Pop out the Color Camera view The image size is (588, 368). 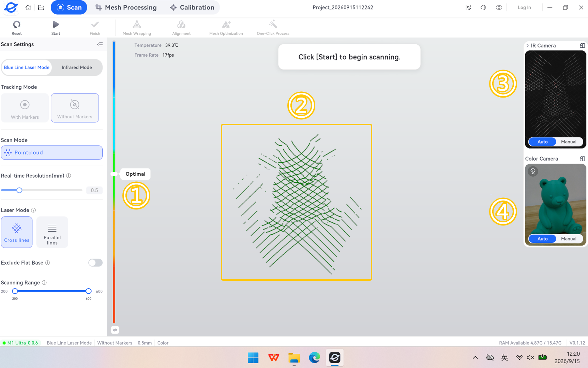582,159
